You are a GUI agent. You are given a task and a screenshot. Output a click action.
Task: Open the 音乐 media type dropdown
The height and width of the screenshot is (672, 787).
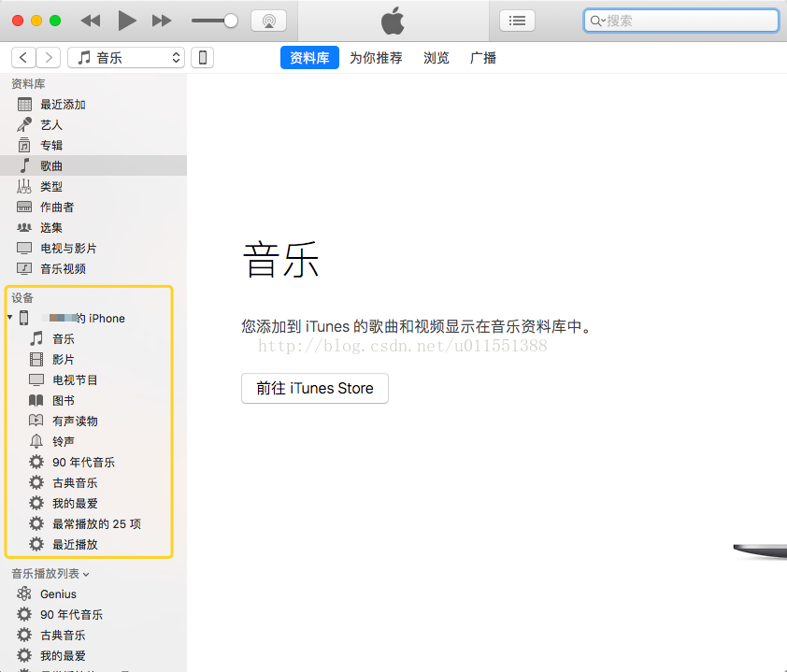click(x=126, y=57)
